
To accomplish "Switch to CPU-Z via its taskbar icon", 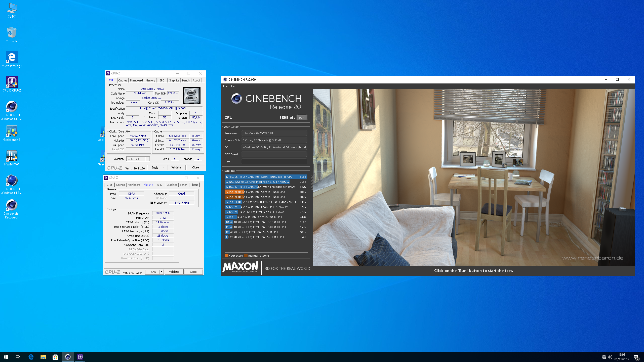I will coord(80,357).
